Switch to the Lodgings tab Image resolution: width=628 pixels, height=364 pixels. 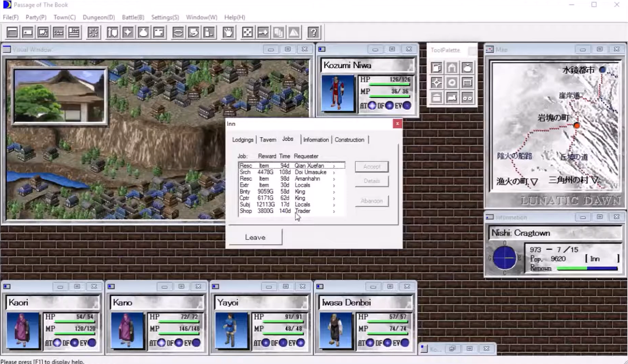point(243,140)
